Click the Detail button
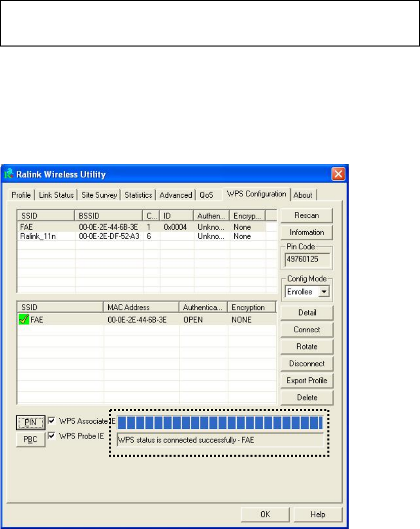 [307, 313]
